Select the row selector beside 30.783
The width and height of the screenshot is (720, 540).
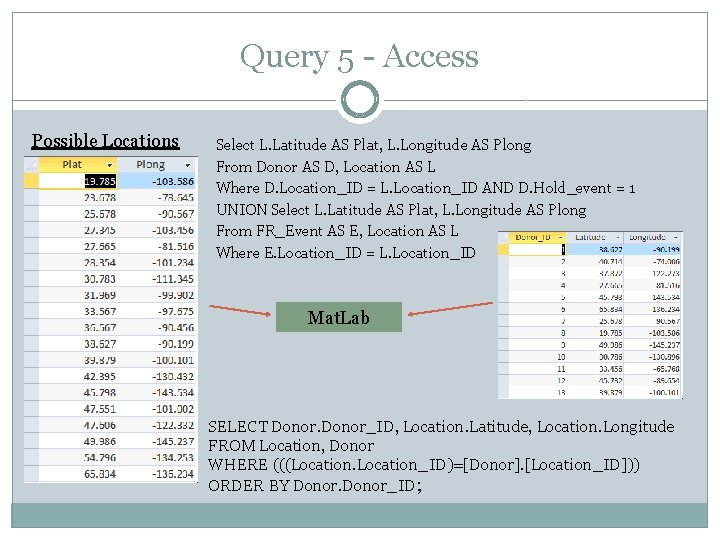coord(31,279)
